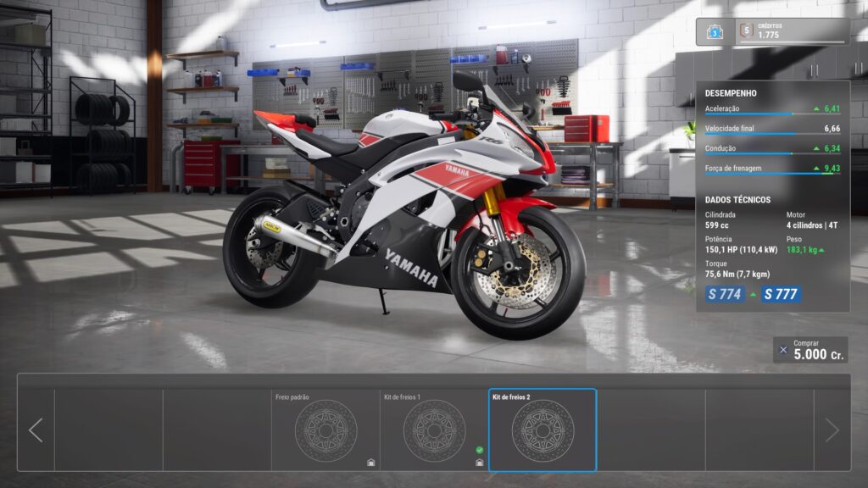Viewport: 868px width, 488px height.
Task: Click the Velocidade final performance bar
Action: (772, 134)
